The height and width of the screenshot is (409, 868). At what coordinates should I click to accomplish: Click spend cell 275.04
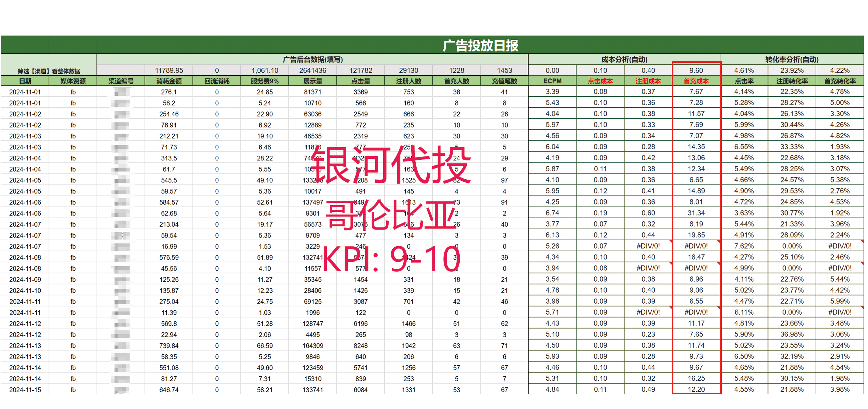pos(169,302)
